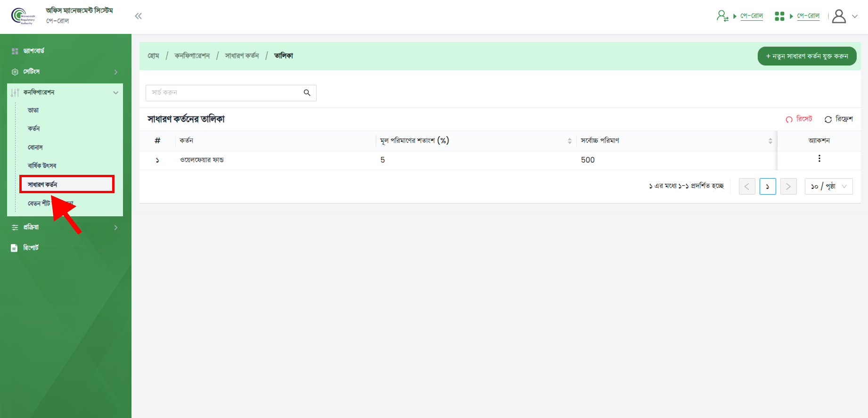868x418 pixels.
Task: Click the four-squares apps grid icon
Action: coord(779,16)
